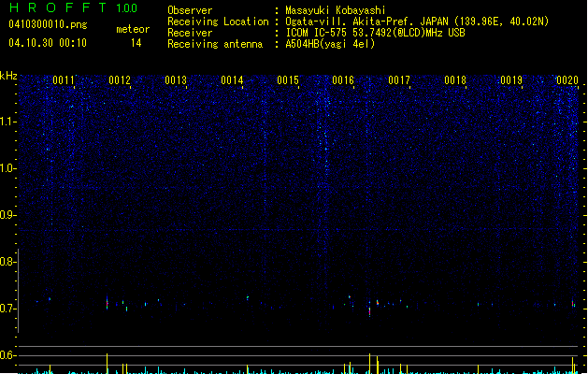Select the location text Ogata-vill. Akita-Pref. JAPAN
This screenshot has width=588, height=374.
[367, 22]
